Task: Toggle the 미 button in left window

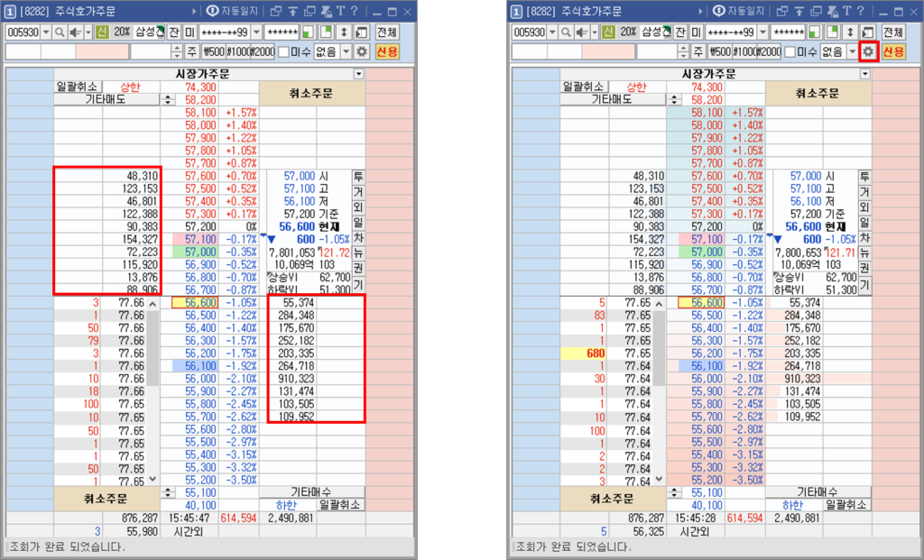Action: point(189,32)
